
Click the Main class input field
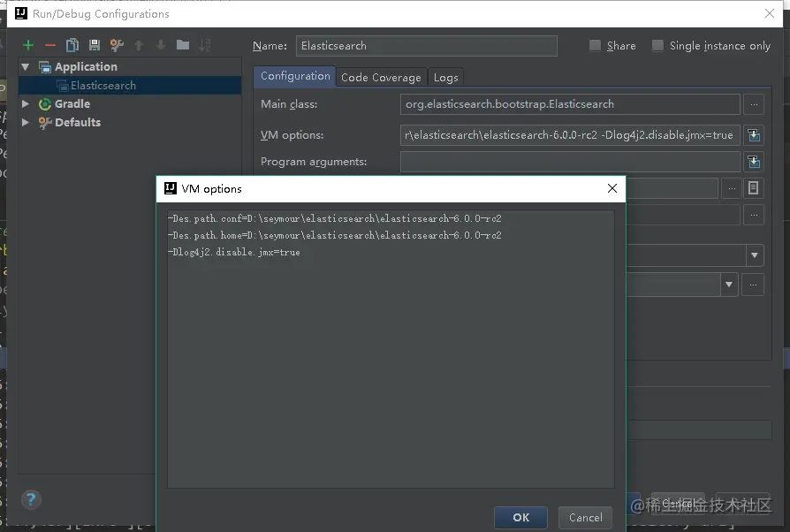click(x=570, y=104)
